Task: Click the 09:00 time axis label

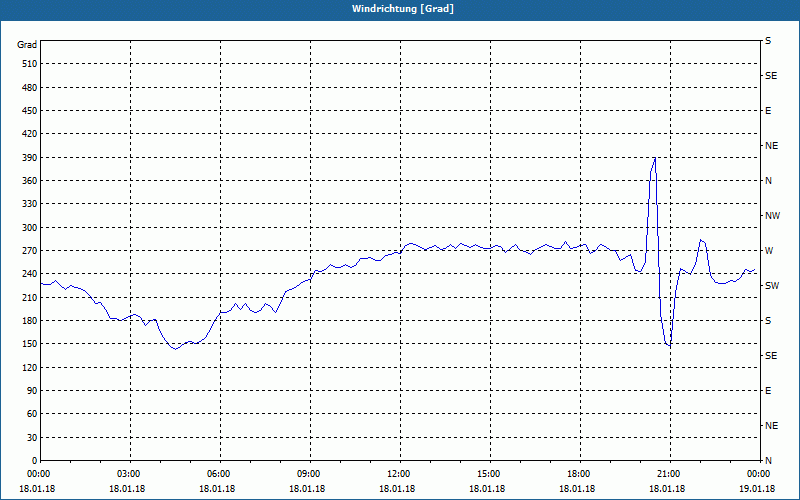Action: (x=310, y=474)
